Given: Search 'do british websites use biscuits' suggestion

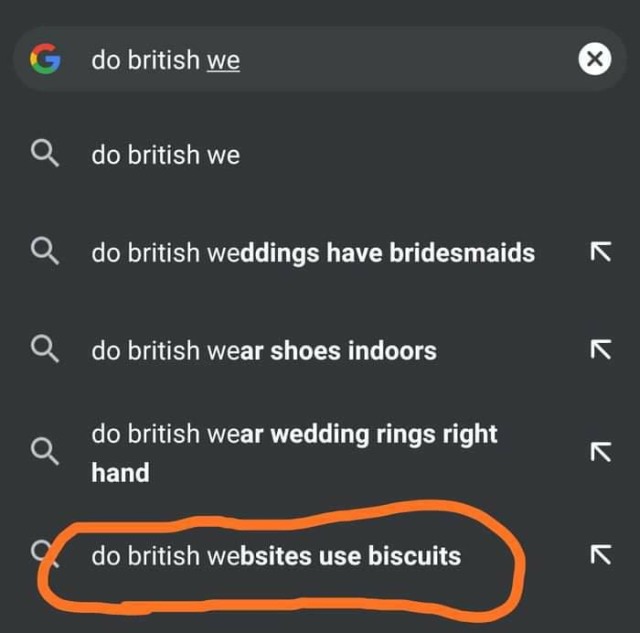Looking at the screenshot, I should pyautogui.click(x=276, y=554).
